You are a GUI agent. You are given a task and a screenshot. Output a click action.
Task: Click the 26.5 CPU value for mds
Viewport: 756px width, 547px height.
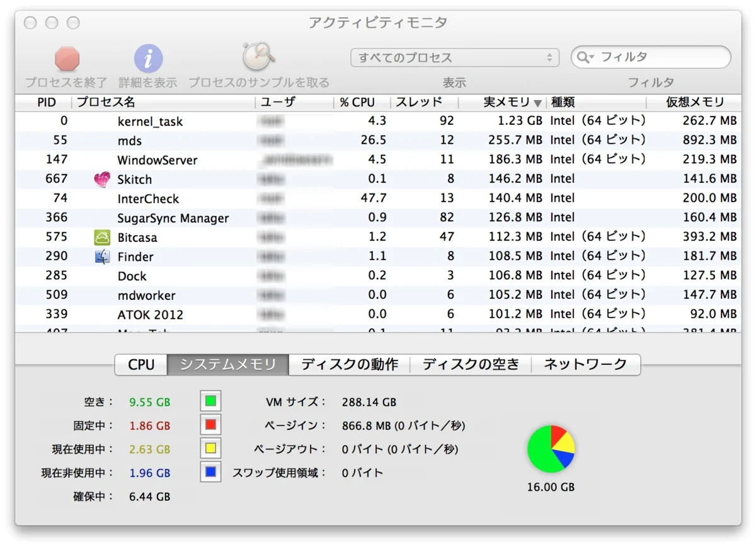[374, 141]
